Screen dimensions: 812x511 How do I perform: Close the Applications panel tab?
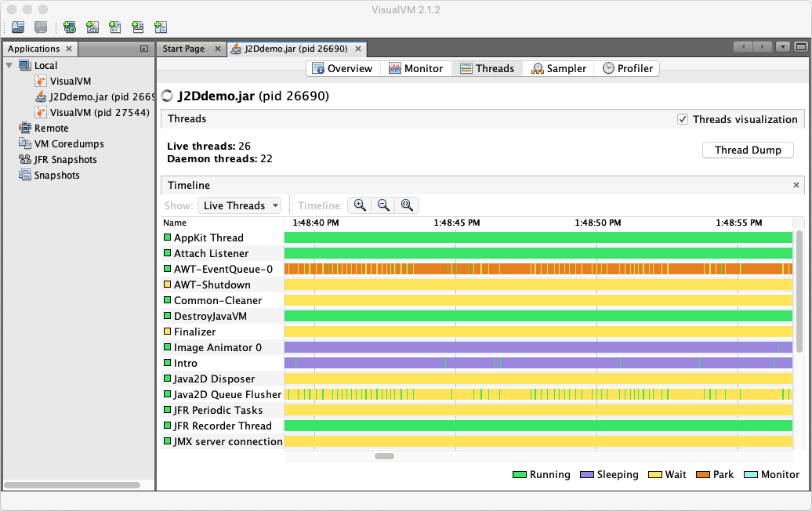click(69, 49)
